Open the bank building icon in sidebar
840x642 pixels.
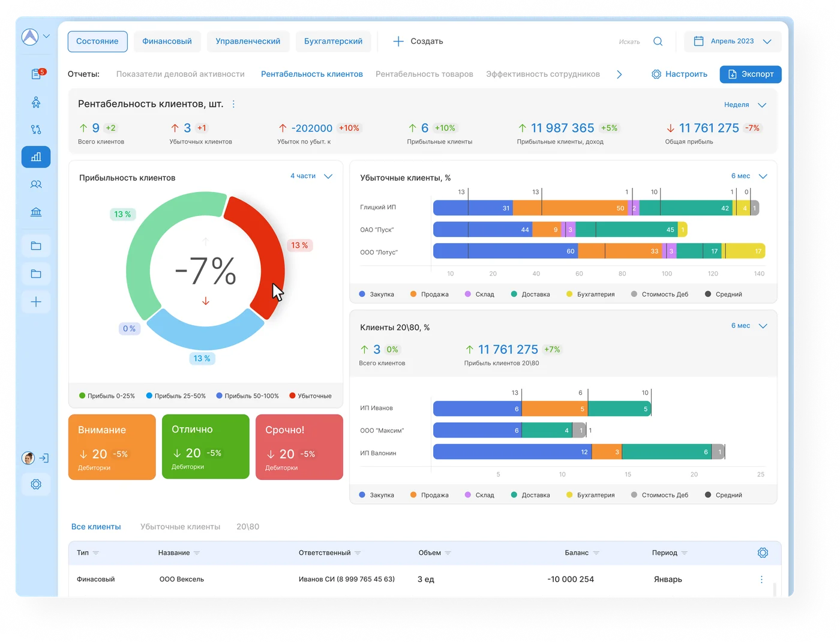click(36, 212)
